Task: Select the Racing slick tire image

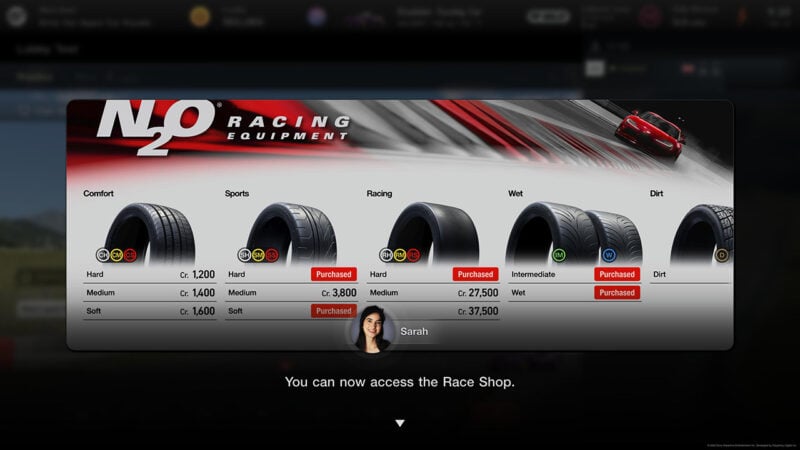Action: [x=433, y=234]
